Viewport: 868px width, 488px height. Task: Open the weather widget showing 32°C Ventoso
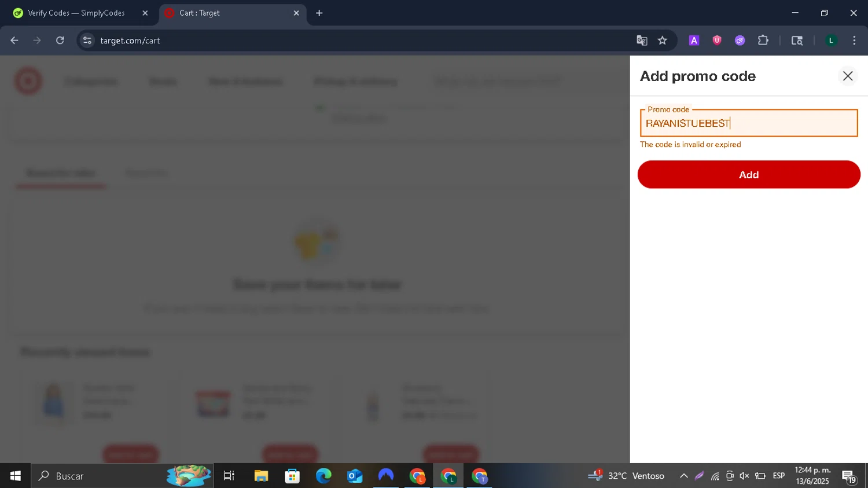(626, 476)
